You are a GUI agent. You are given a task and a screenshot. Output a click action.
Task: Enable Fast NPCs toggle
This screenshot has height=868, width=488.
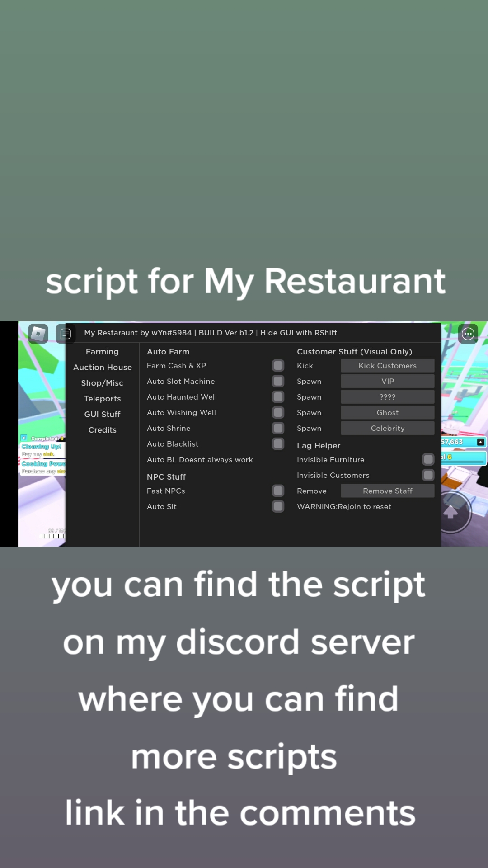(278, 491)
